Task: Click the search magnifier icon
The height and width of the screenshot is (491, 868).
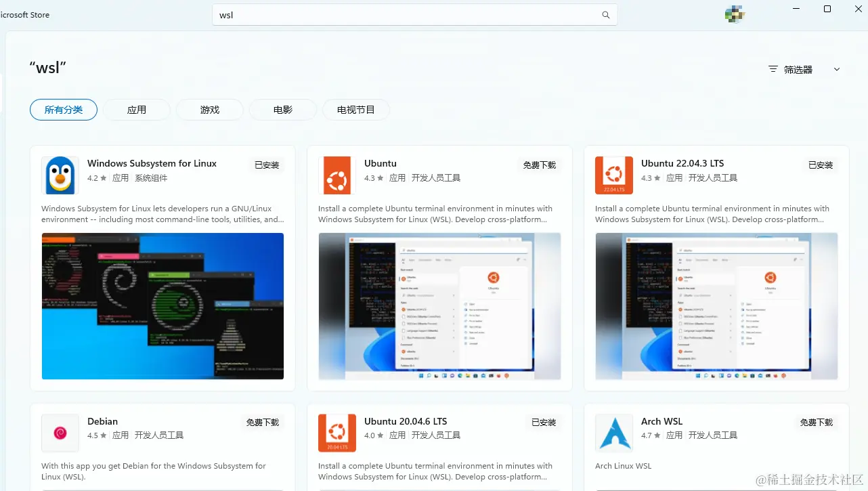Action: click(x=605, y=14)
